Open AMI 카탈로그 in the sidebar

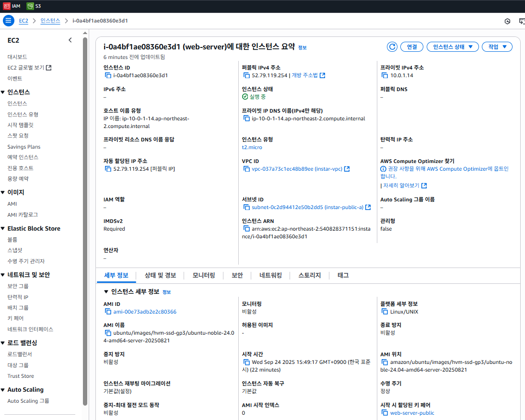23,215
